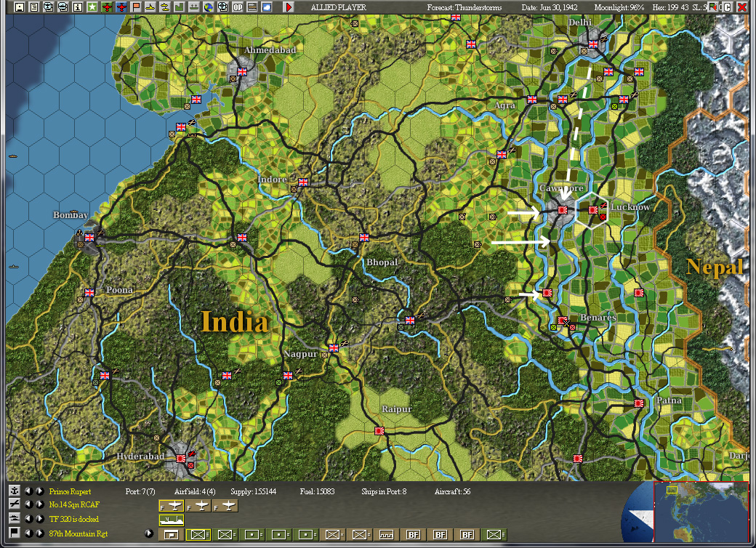
Task: Go to previous task force before TF 320
Action: pos(29,519)
